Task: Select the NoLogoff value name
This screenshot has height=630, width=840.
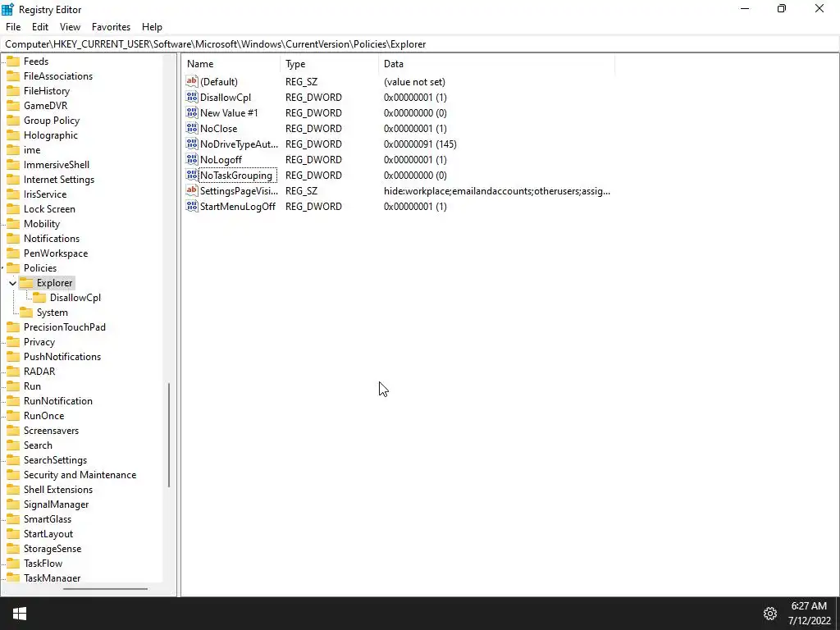Action: click(x=221, y=160)
